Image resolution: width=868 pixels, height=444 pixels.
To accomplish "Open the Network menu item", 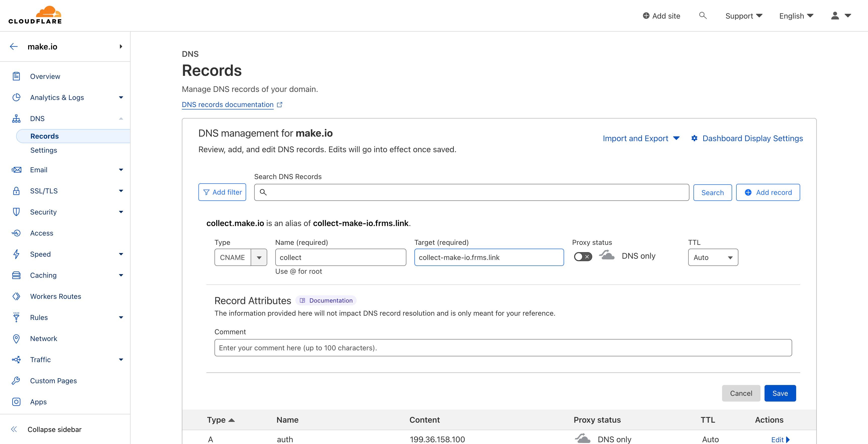I will [43, 339].
